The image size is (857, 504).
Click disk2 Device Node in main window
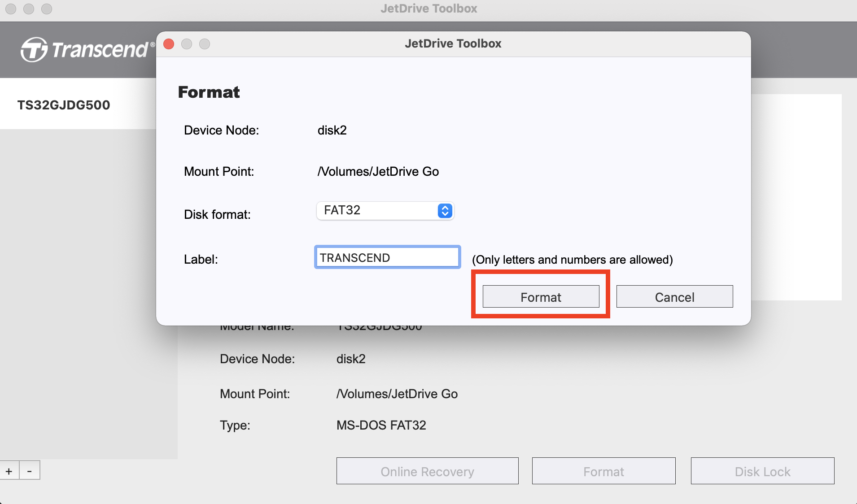click(351, 359)
